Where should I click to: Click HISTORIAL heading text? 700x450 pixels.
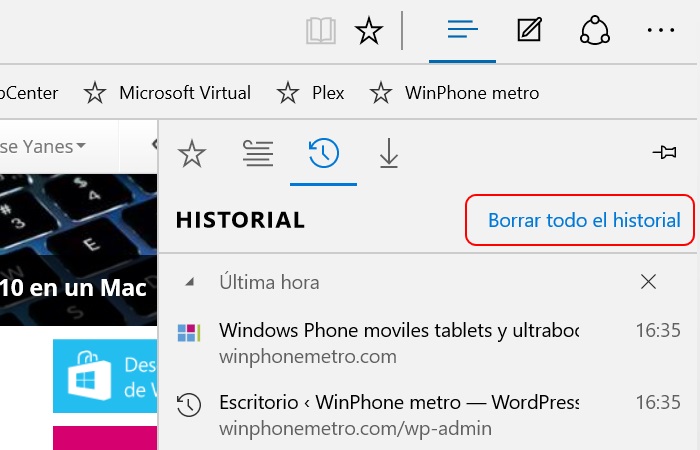point(240,221)
